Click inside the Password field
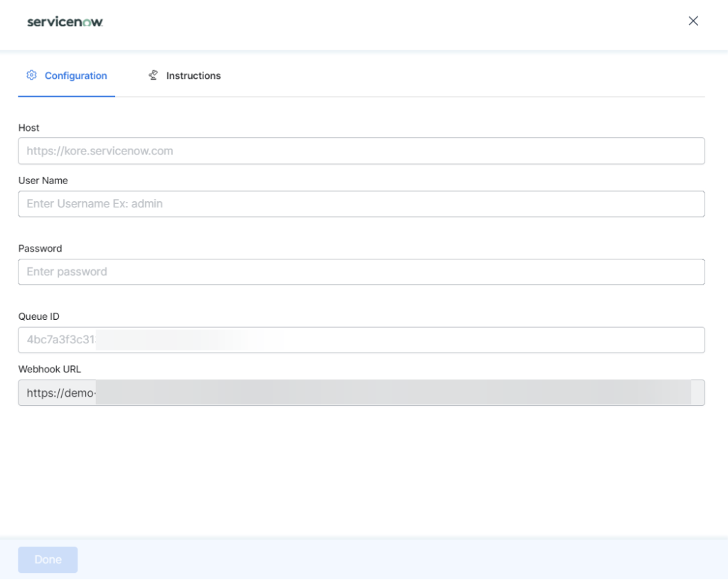Screen dimensions: 728x580 point(361,272)
